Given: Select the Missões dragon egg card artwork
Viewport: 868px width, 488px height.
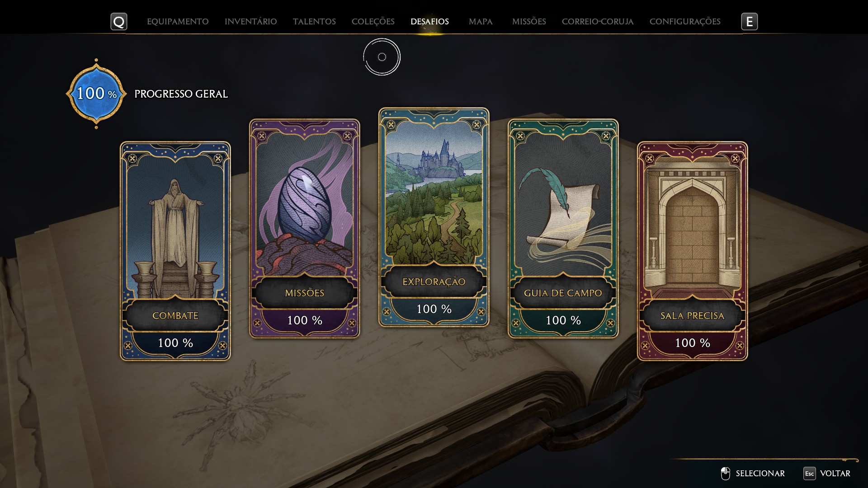Looking at the screenshot, I should (x=304, y=203).
